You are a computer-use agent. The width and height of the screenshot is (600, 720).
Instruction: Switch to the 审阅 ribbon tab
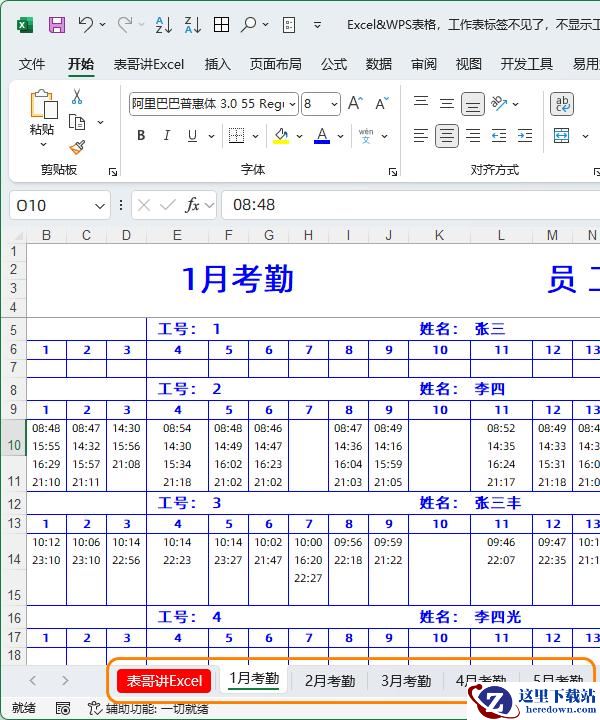(x=423, y=64)
